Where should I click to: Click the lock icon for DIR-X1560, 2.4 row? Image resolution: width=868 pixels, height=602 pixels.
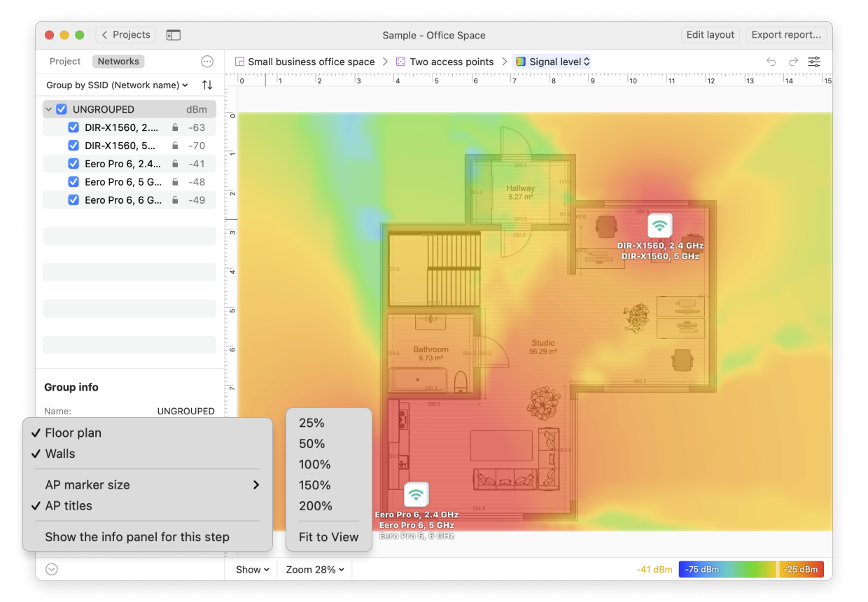click(175, 127)
